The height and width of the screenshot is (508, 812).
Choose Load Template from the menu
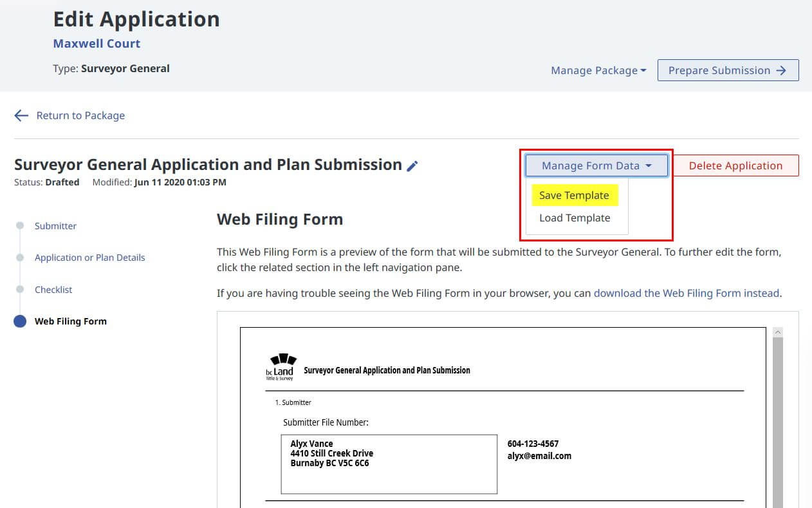click(575, 218)
